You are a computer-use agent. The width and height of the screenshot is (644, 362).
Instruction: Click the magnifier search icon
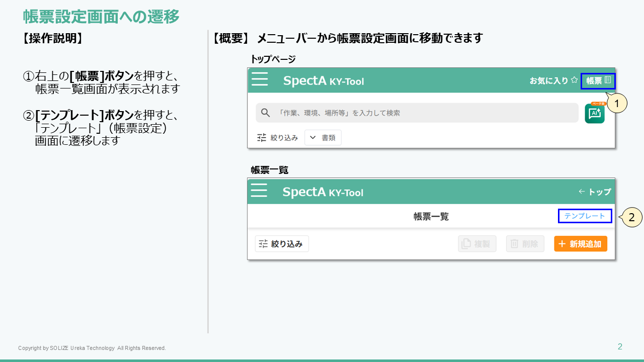pos(266,113)
